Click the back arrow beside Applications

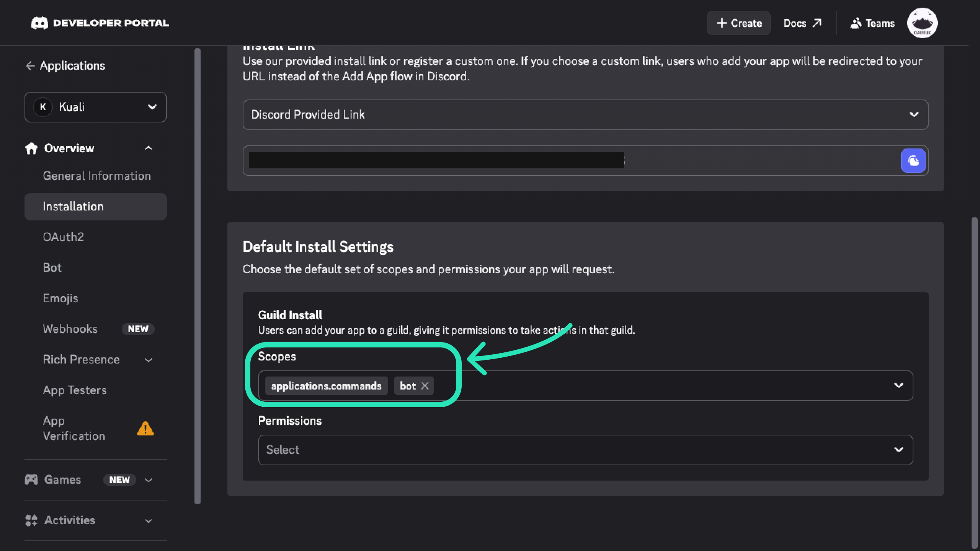click(x=31, y=66)
